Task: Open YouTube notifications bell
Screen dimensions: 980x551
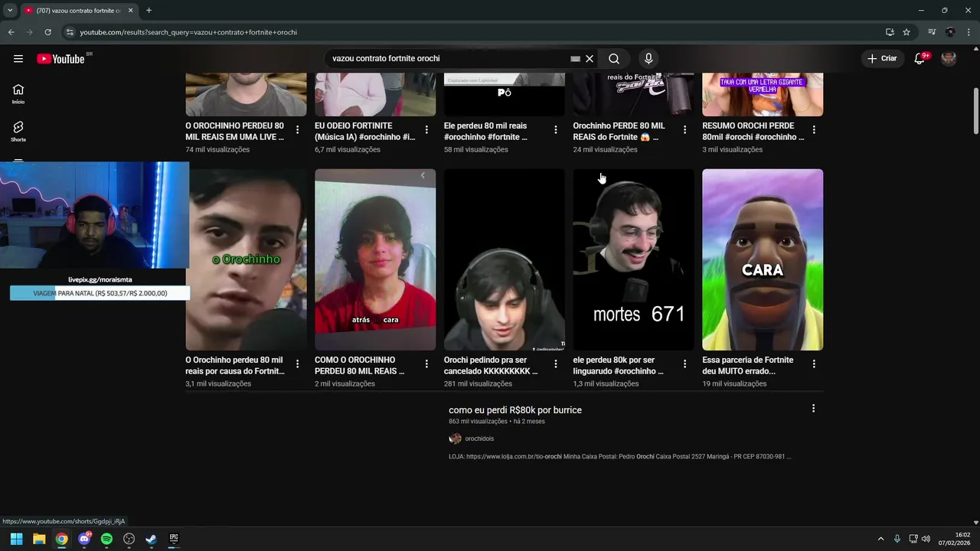Action: (x=920, y=59)
